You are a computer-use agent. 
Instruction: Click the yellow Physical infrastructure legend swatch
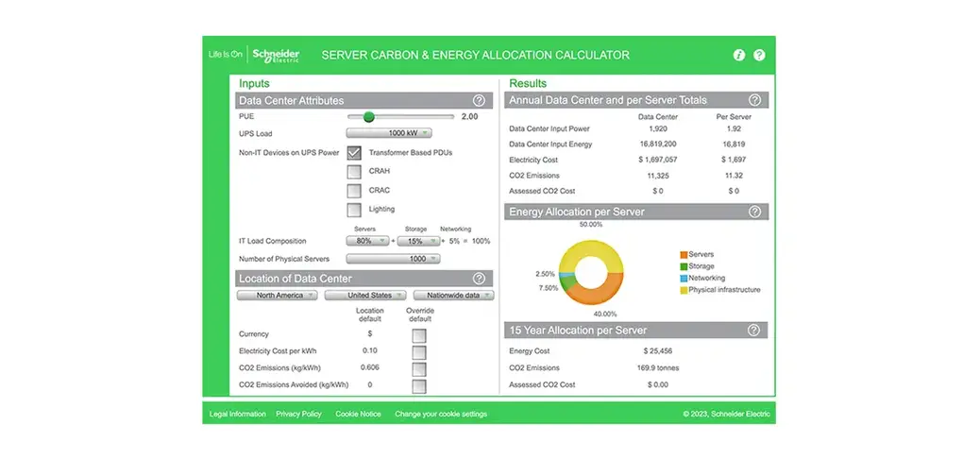coord(684,290)
